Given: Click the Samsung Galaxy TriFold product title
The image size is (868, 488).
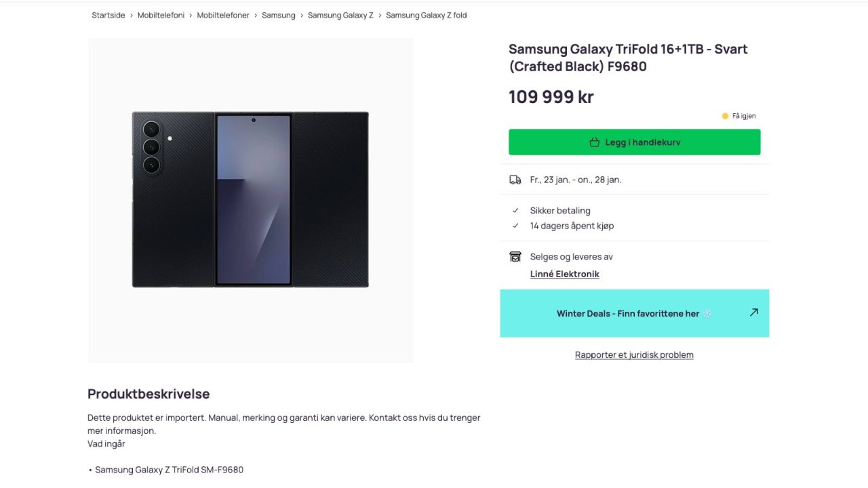Looking at the screenshot, I should [x=628, y=58].
